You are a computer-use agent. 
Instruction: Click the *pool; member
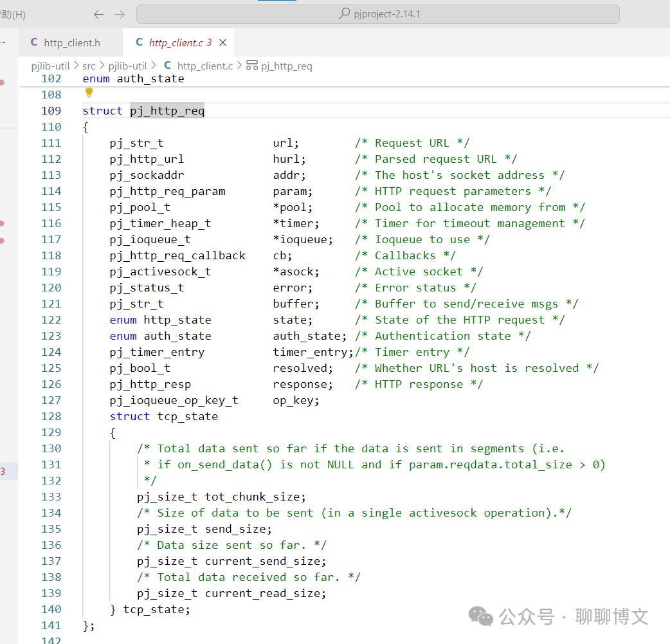pyautogui.click(x=293, y=207)
